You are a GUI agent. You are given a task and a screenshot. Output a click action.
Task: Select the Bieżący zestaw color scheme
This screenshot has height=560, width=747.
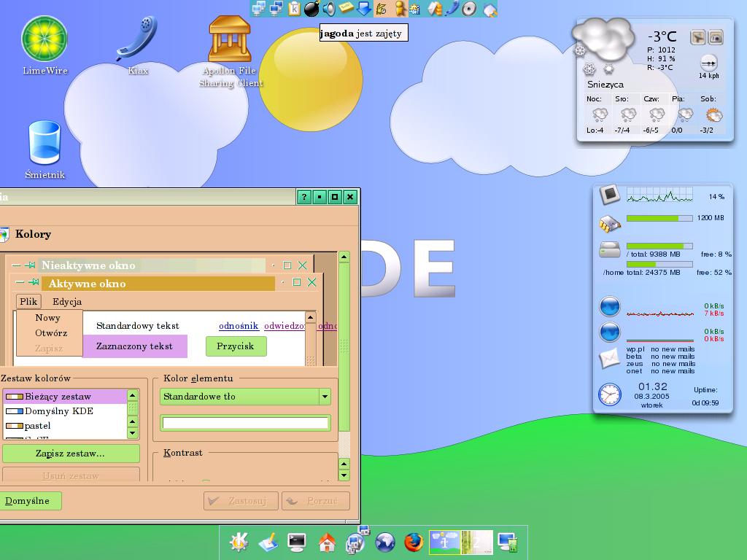coord(65,396)
